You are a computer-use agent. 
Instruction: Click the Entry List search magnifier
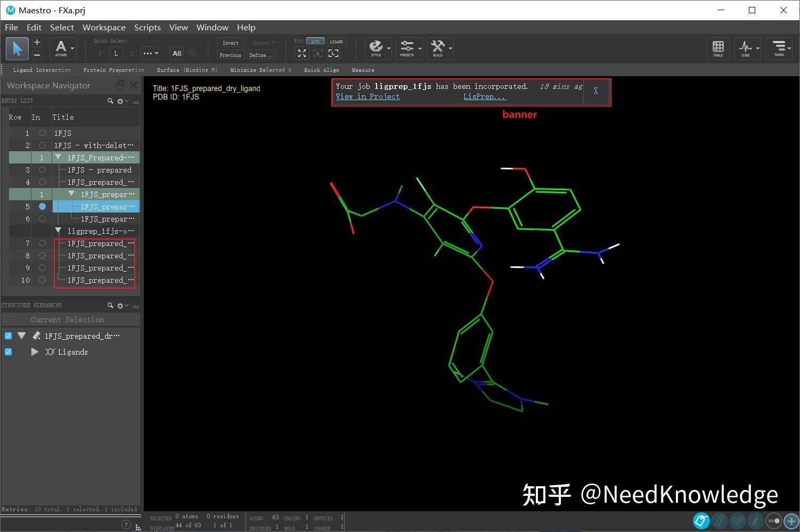(x=110, y=101)
